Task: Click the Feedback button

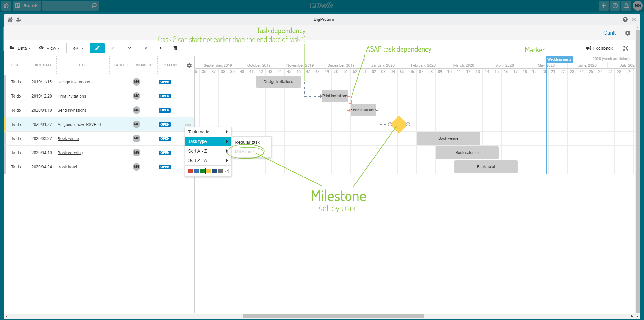Action: 599,48
